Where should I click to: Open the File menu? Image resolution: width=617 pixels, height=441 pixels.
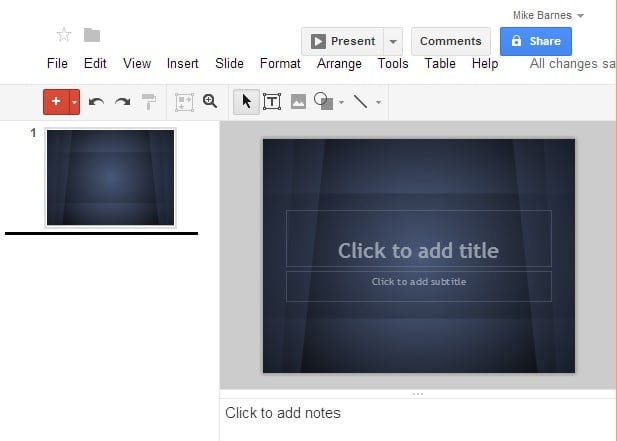[x=57, y=63]
